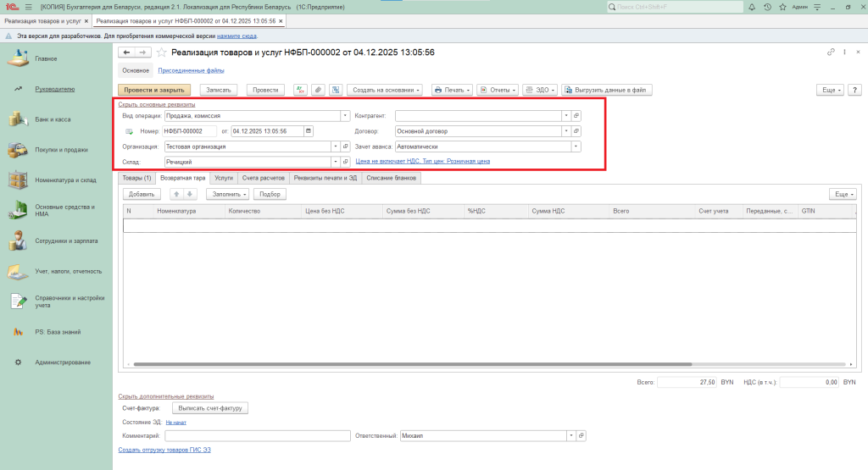Screen dimensions: 868x470
Task: Open the Контрагент dropdown list
Action: point(566,116)
